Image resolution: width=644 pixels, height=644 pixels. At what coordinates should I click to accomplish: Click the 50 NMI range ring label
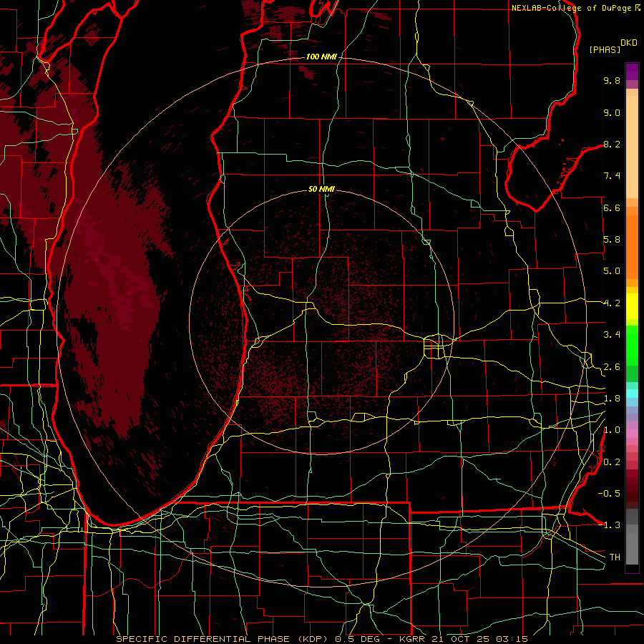click(x=321, y=189)
